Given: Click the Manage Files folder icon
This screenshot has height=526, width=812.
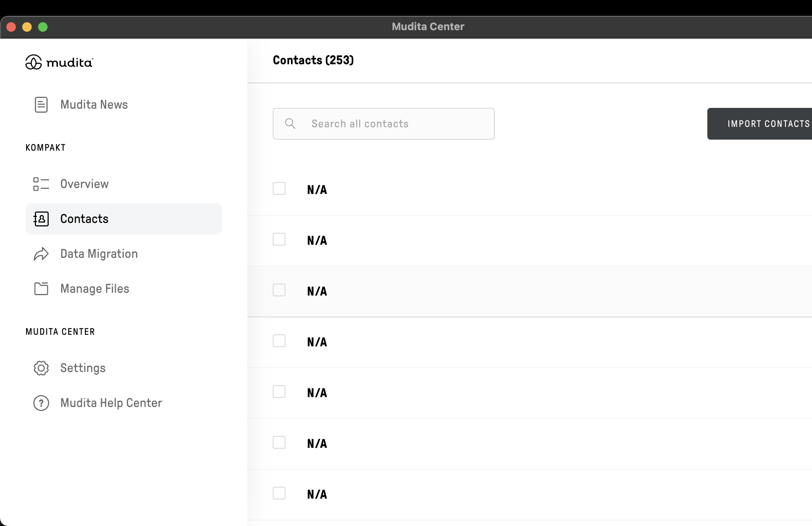Looking at the screenshot, I should [41, 289].
